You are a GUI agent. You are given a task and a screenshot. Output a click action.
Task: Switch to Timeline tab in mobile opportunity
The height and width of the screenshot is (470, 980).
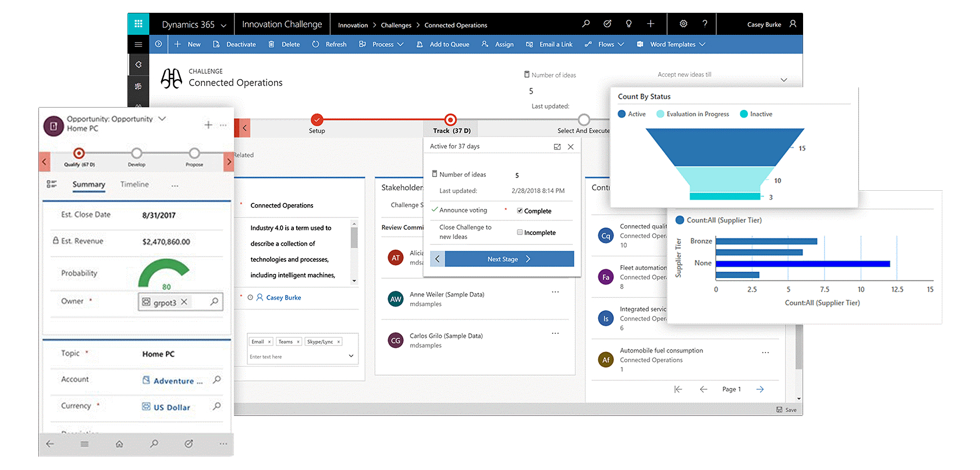(134, 184)
